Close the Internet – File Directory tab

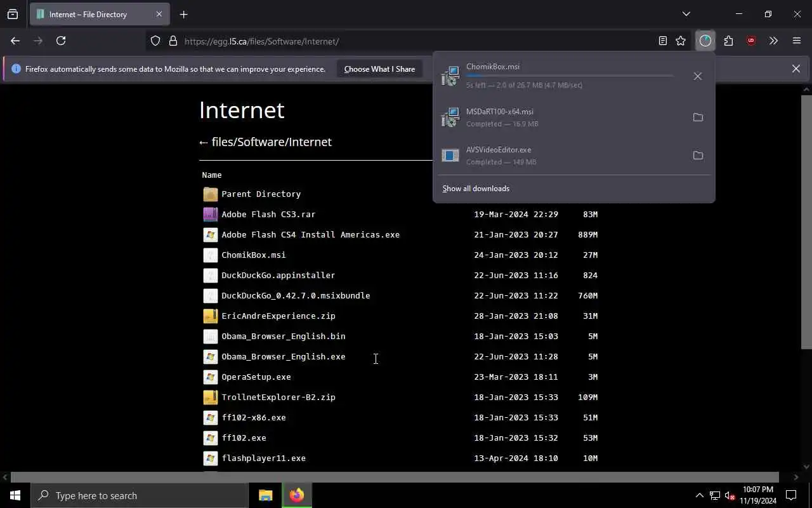click(159, 14)
